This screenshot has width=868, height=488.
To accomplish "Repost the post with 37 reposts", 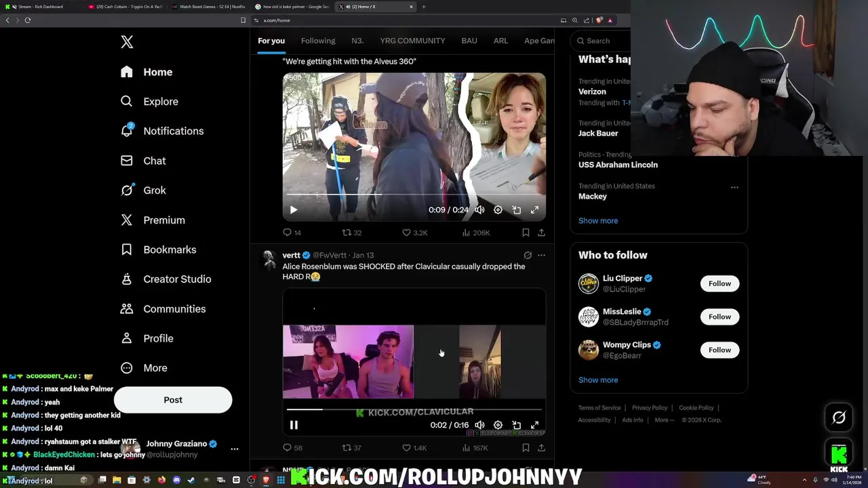I will coord(351,448).
